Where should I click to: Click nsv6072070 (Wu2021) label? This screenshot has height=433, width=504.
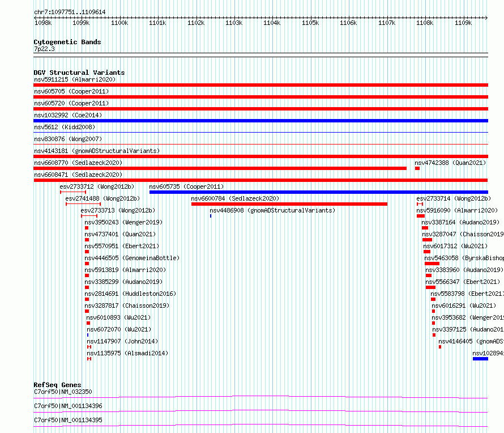click(x=119, y=329)
